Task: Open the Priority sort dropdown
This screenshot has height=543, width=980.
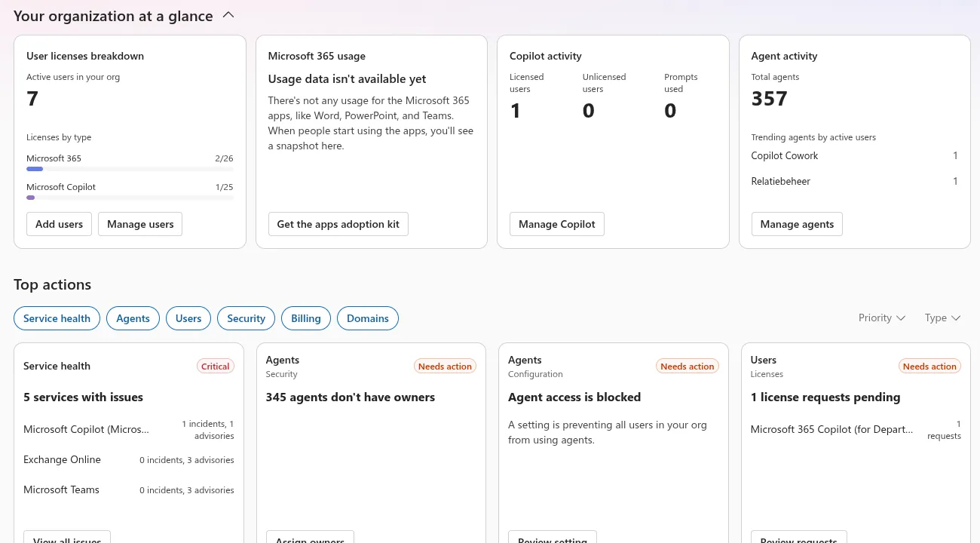Action: pyautogui.click(x=881, y=318)
